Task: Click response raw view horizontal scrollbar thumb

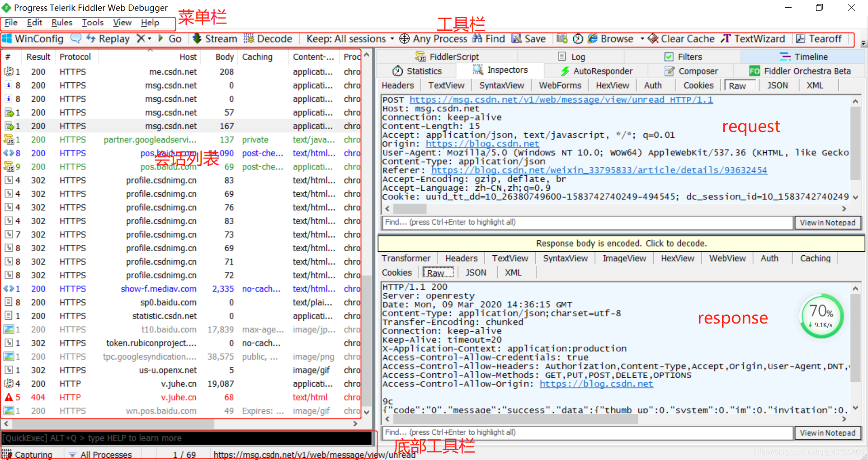Action: click(x=515, y=419)
